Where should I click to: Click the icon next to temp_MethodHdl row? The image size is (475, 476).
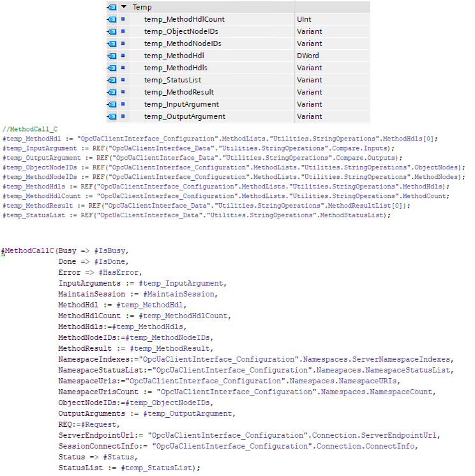point(111,56)
